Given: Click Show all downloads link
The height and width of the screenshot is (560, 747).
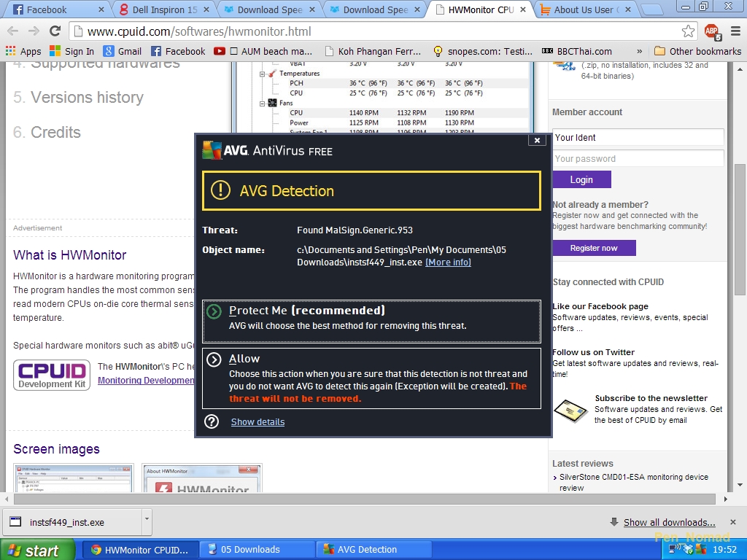Looking at the screenshot, I should tap(670, 522).
